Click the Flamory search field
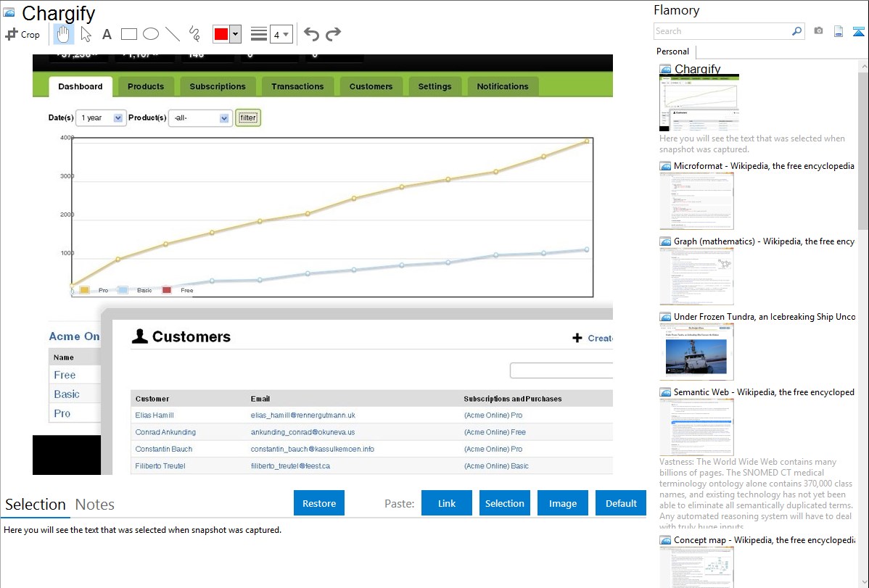 [722, 31]
